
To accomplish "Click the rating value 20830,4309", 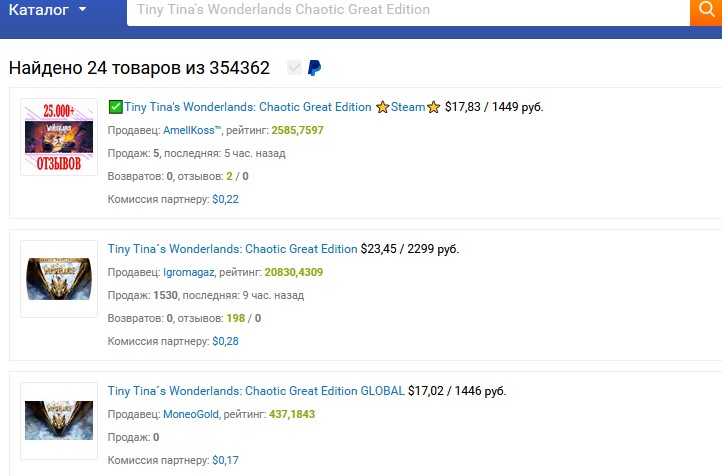I will coord(294,272).
